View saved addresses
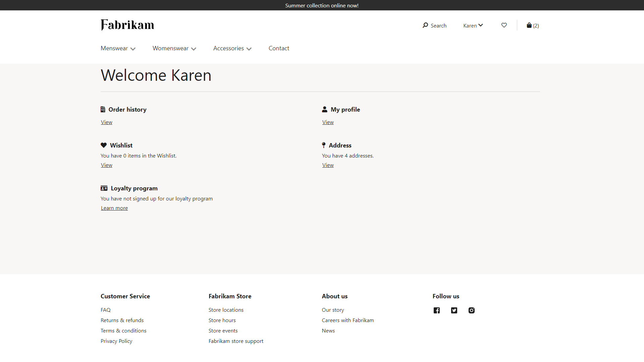Screen dimensions: 644x362 click(x=328, y=165)
